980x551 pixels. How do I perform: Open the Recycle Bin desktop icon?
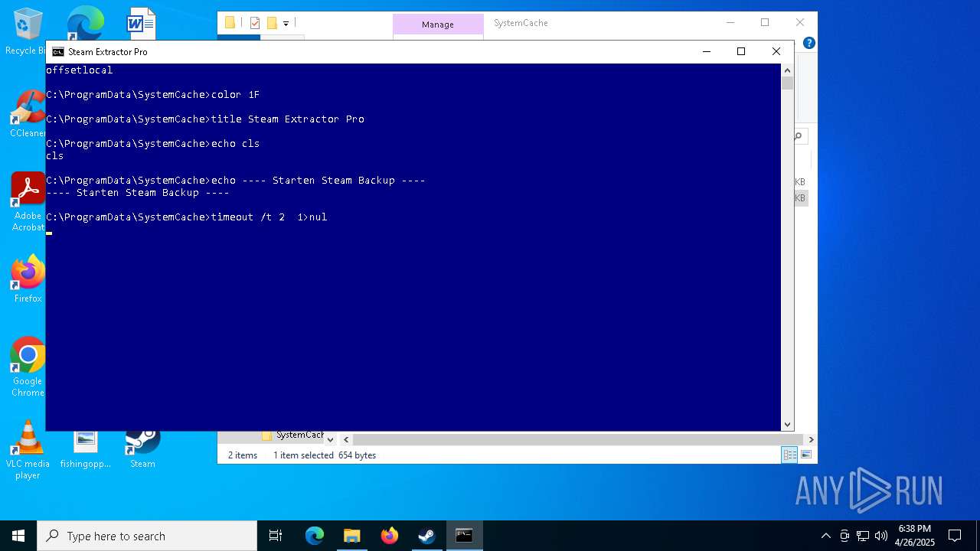pyautogui.click(x=28, y=31)
